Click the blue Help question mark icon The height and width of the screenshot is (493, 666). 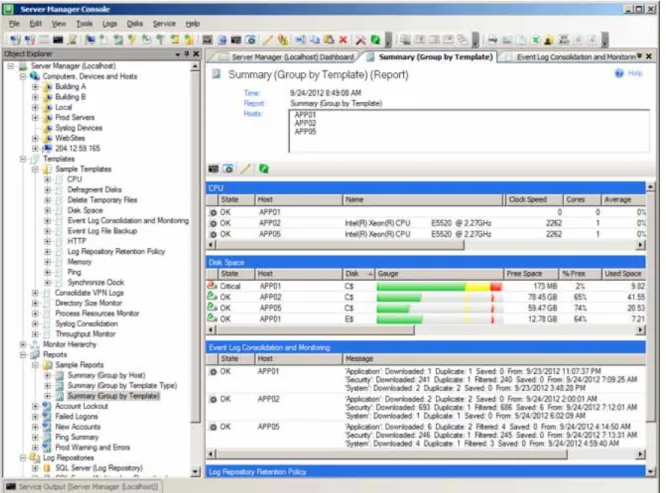[x=619, y=73]
